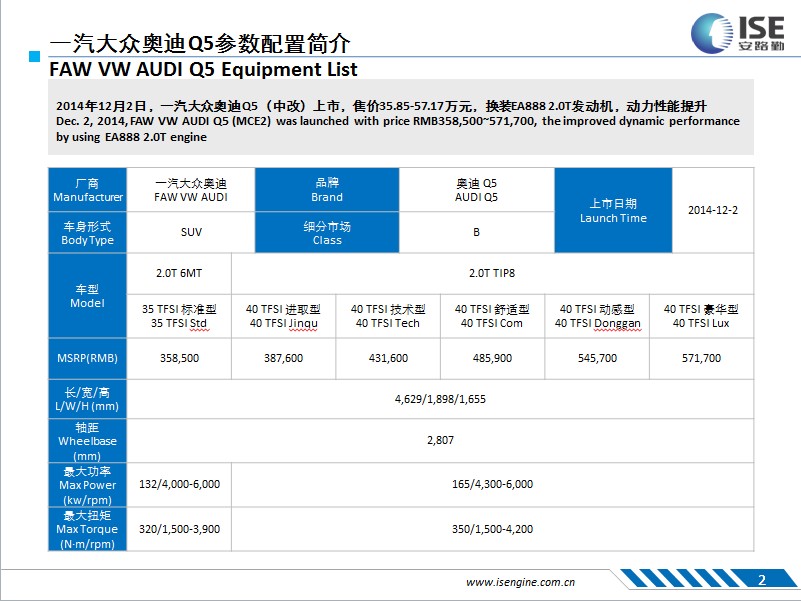
Task: Click the L/W/H (mm) header cell
Action: [x=87, y=399]
